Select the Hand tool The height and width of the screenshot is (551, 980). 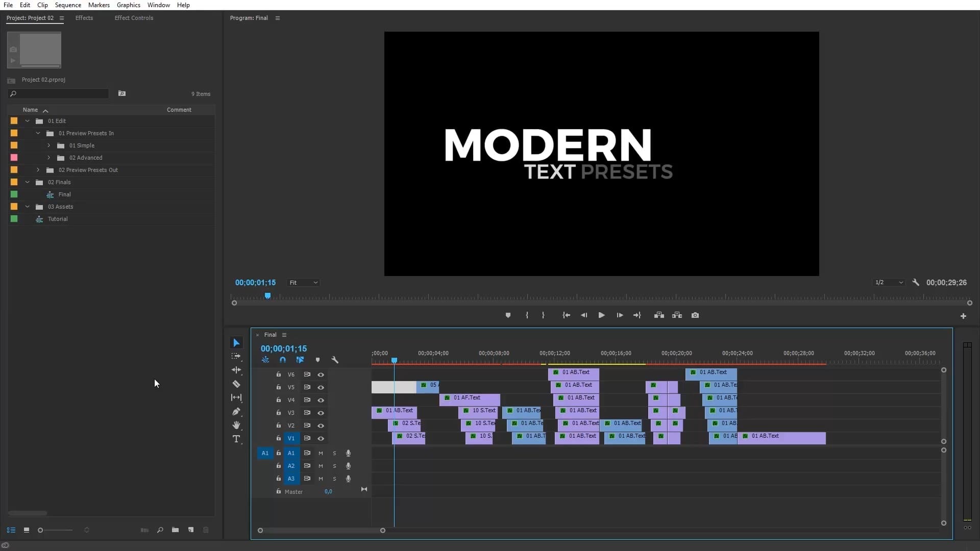click(x=236, y=425)
